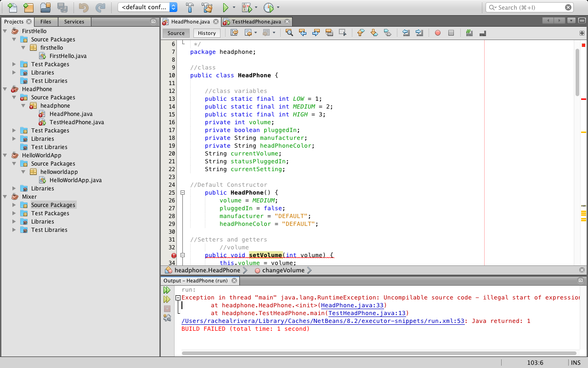
Task: Open the default config dropdown
Action: click(148, 7)
